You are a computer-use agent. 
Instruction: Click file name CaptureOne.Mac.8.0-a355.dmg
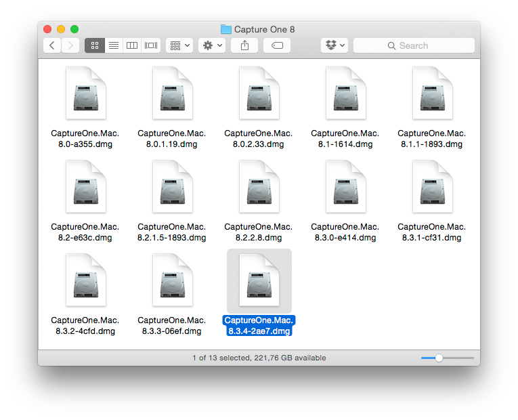coord(85,139)
